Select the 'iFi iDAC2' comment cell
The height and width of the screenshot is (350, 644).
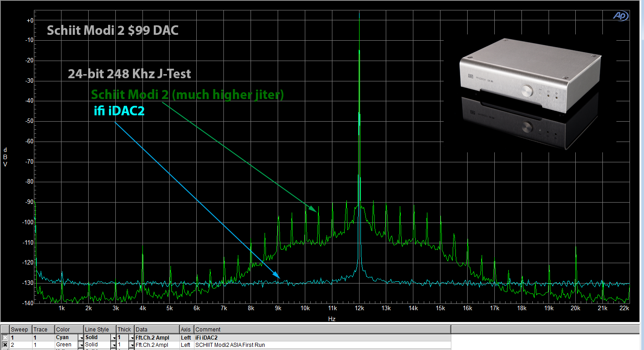tap(322, 337)
